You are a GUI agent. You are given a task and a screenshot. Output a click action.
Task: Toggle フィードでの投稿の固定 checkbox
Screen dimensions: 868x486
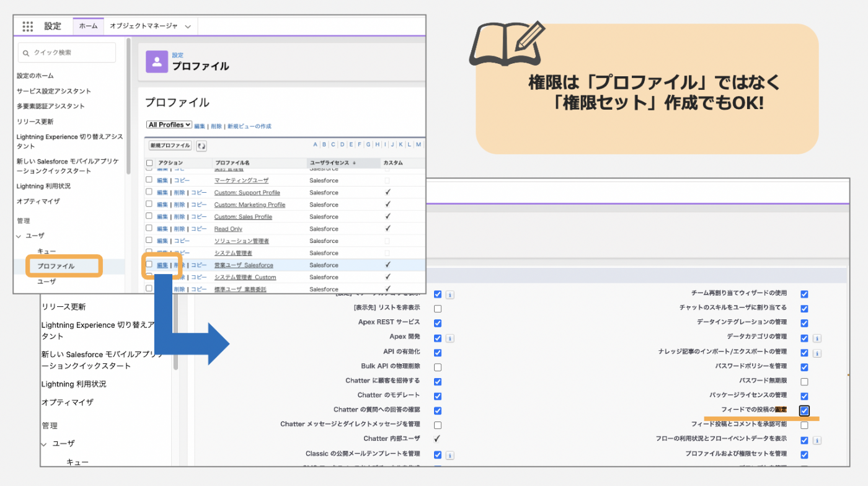[804, 411]
